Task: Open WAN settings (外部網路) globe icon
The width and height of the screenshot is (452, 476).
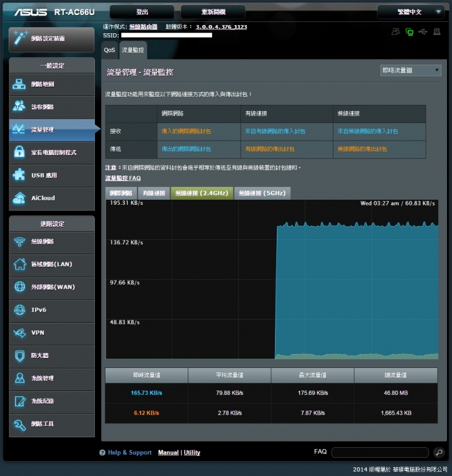Action: [x=51, y=287]
